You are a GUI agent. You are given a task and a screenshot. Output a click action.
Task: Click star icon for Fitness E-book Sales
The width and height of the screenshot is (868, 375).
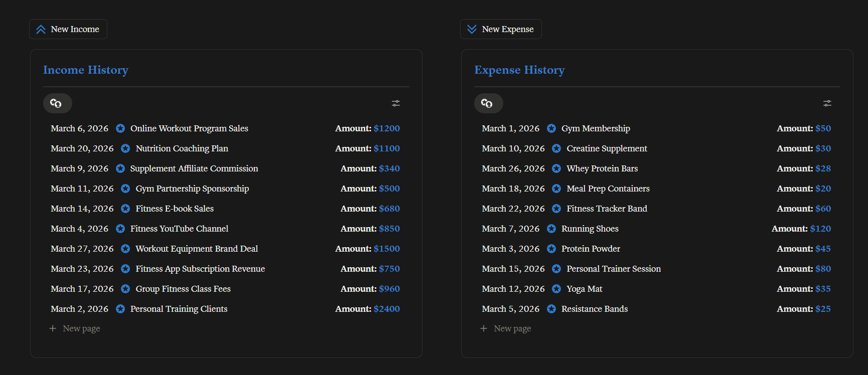pyautogui.click(x=125, y=209)
